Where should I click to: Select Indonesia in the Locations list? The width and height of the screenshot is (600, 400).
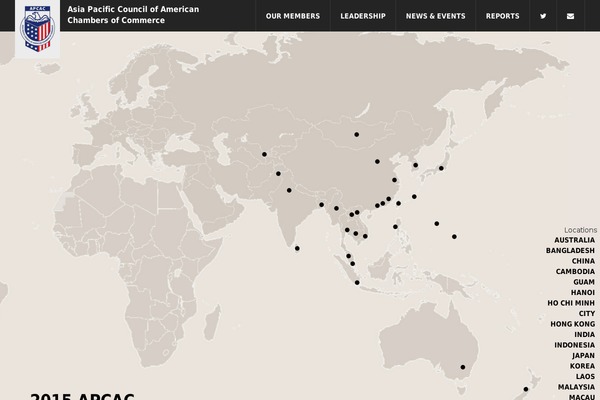574,345
